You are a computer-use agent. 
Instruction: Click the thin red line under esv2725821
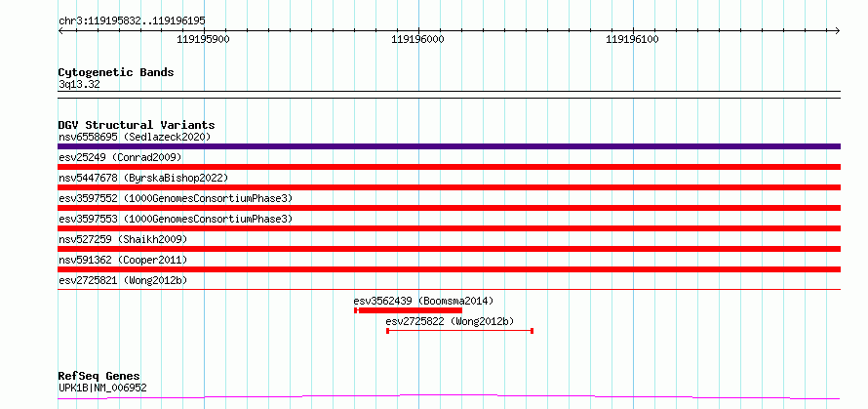(449, 289)
